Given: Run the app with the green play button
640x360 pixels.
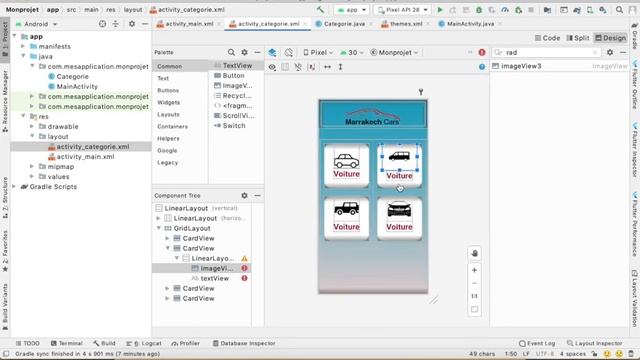Looking at the screenshot, I should [x=440, y=9].
